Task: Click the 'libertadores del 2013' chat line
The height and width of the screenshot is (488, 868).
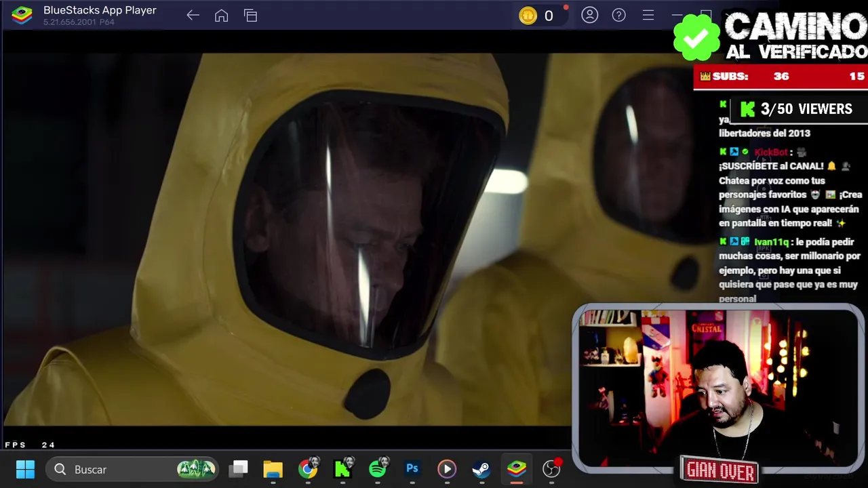Action: click(764, 133)
